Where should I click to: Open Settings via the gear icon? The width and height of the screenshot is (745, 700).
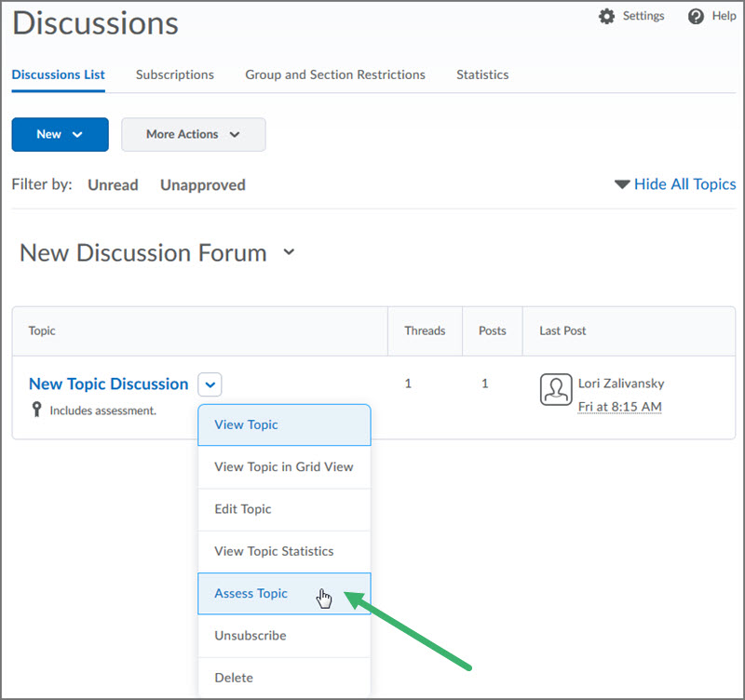[x=606, y=16]
